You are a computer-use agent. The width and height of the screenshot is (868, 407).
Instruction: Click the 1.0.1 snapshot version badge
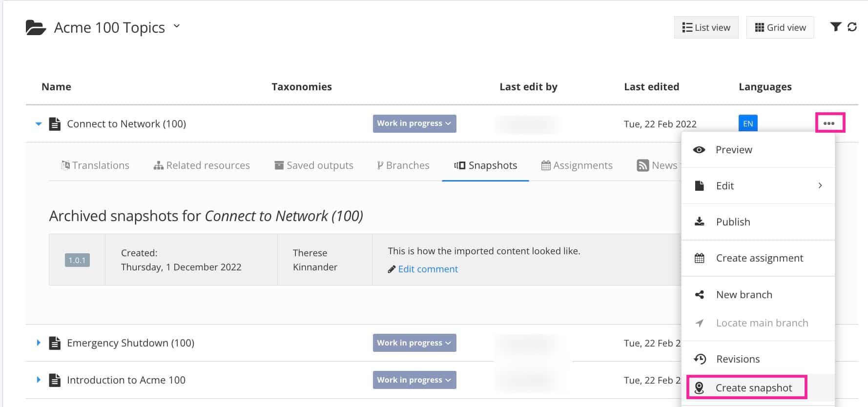click(77, 260)
